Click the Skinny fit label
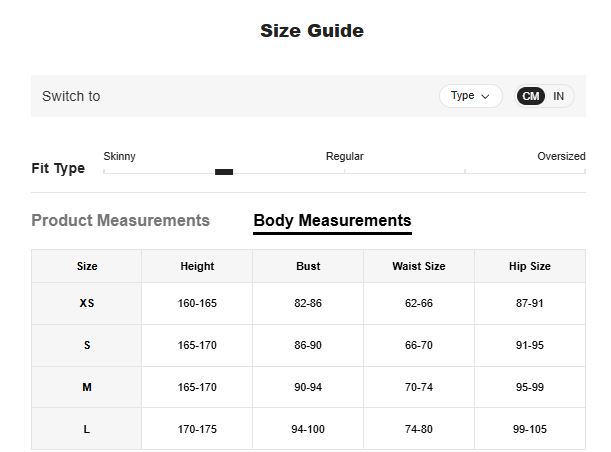Screen dimensions: 611x452 click(120, 156)
